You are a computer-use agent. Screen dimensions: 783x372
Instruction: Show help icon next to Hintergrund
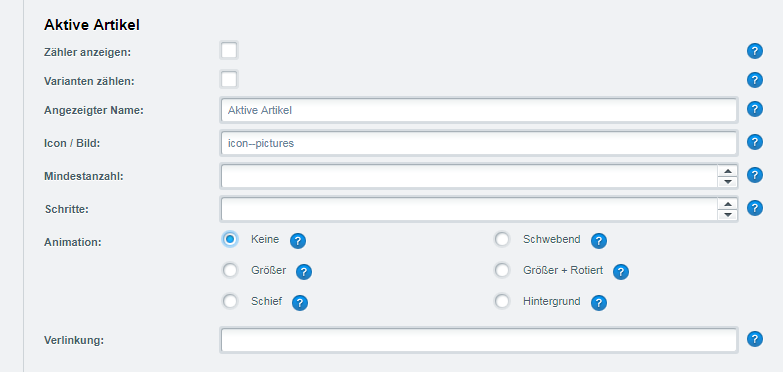click(x=599, y=303)
